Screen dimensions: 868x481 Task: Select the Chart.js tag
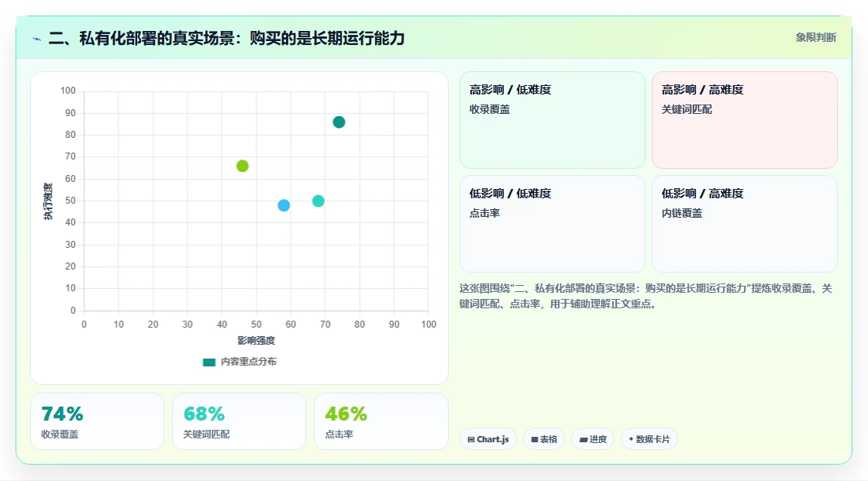tap(488, 439)
